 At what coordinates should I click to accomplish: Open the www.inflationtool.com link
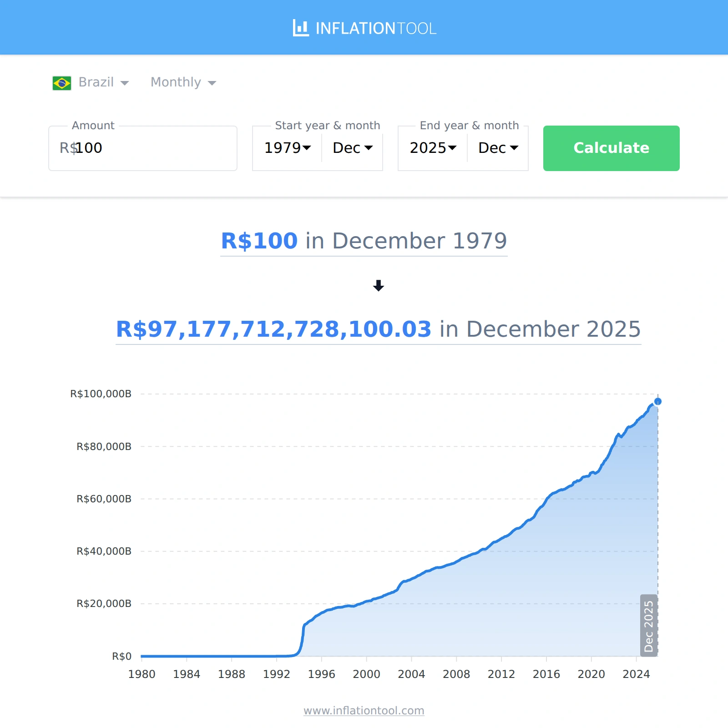(364, 710)
